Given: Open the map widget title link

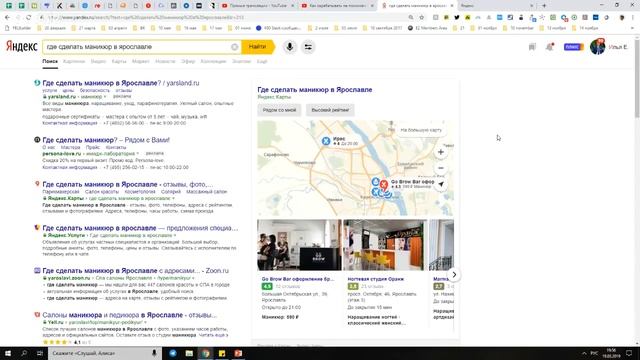Looking at the screenshot, I should [x=315, y=90].
